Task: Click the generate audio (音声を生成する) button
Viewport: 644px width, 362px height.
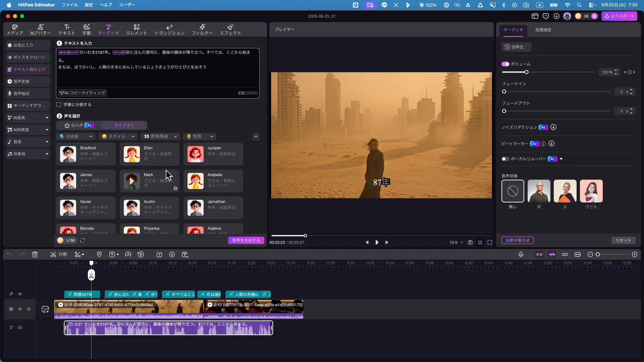Action: click(246, 240)
